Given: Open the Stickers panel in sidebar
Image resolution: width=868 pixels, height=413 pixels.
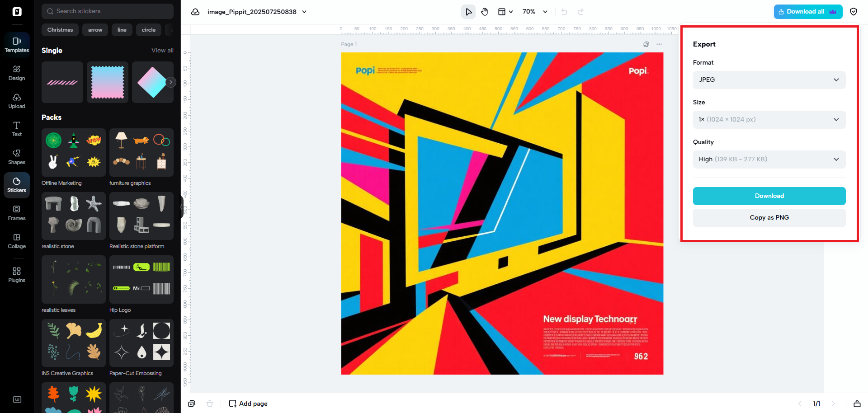Looking at the screenshot, I should click(x=16, y=185).
